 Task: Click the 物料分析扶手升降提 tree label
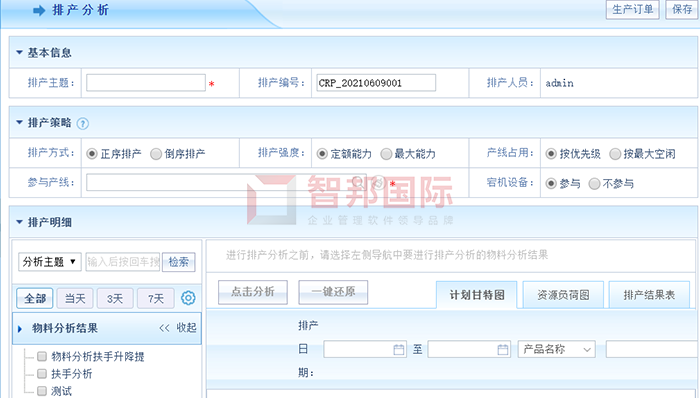click(x=98, y=356)
